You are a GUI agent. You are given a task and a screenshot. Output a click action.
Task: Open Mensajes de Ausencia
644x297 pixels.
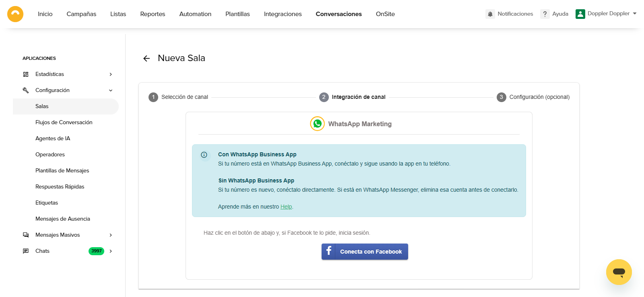[63, 219]
